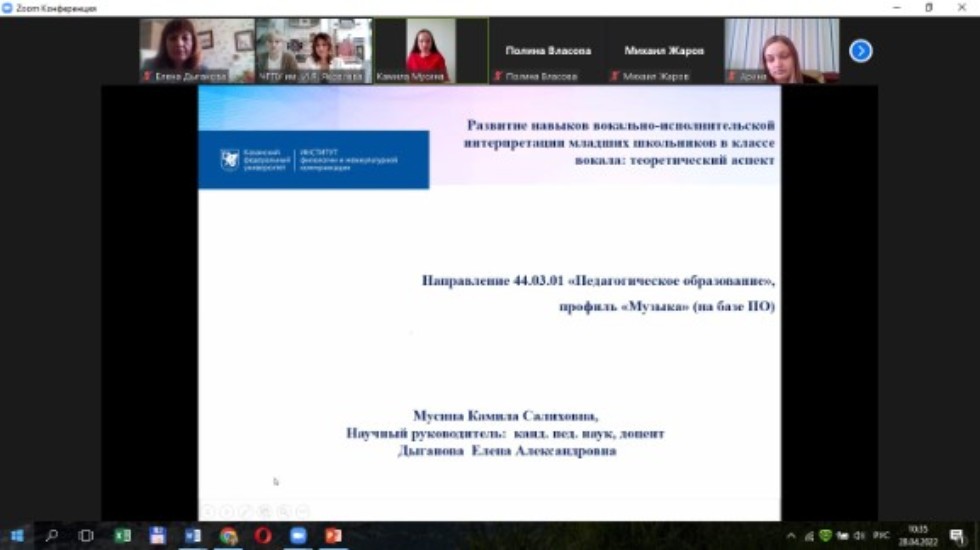Open Google Chrome from the taskbar
Screen dimensions: 980x550
tap(228, 536)
